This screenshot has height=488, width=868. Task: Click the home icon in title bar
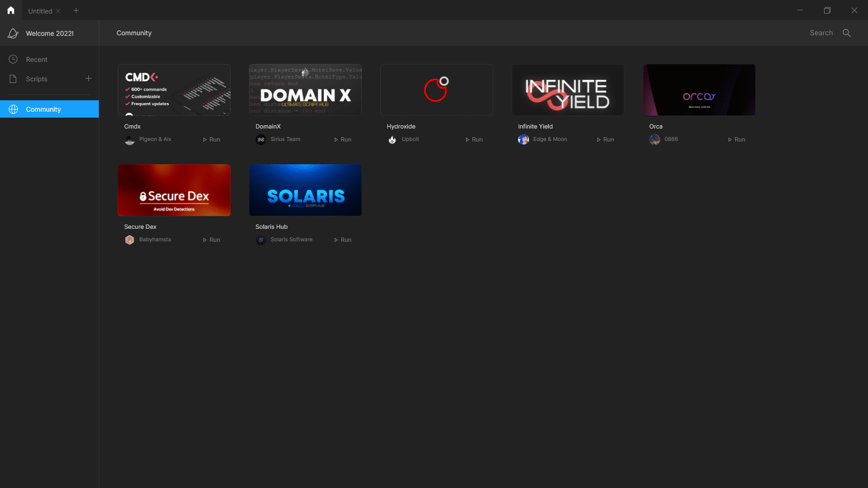11,10
